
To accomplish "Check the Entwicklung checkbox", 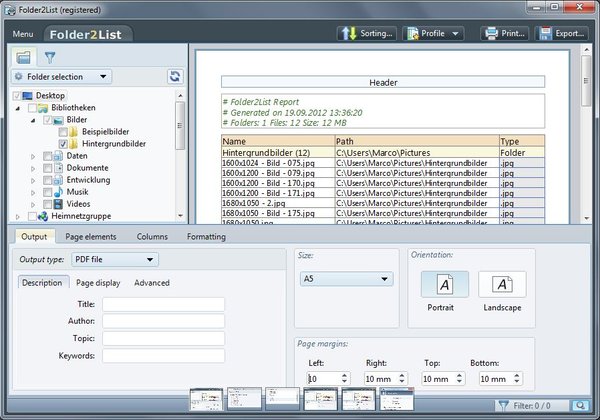I will click(47, 180).
